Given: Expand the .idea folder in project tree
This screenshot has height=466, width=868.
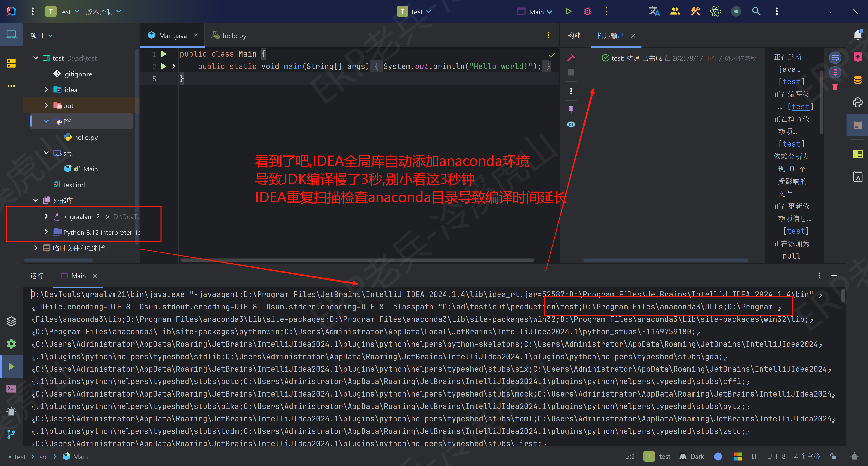Looking at the screenshot, I should tap(46, 90).
